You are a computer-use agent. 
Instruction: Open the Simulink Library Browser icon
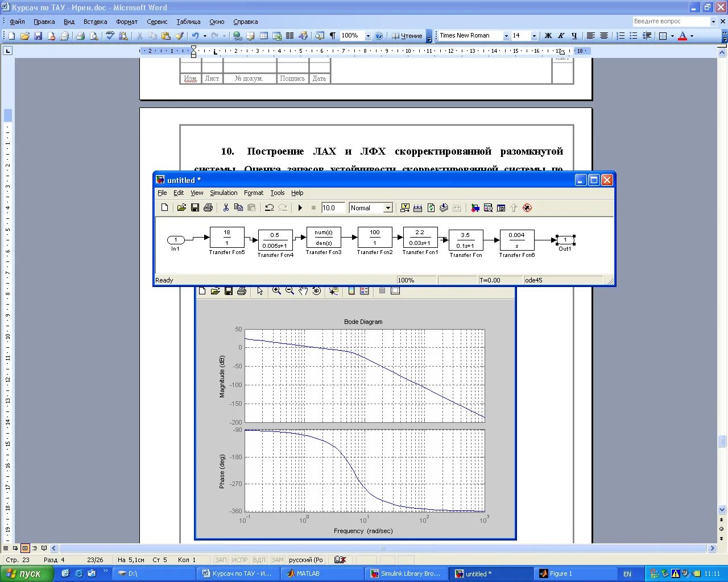click(x=475, y=208)
